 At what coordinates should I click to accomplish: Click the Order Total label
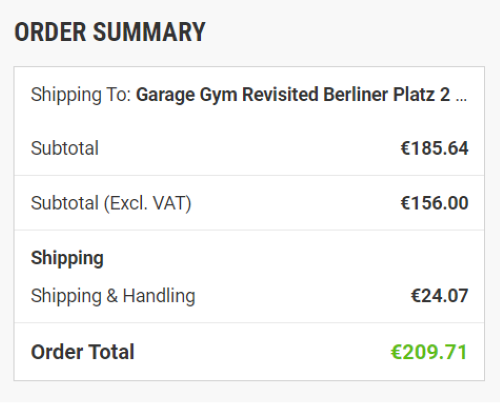[82, 352]
